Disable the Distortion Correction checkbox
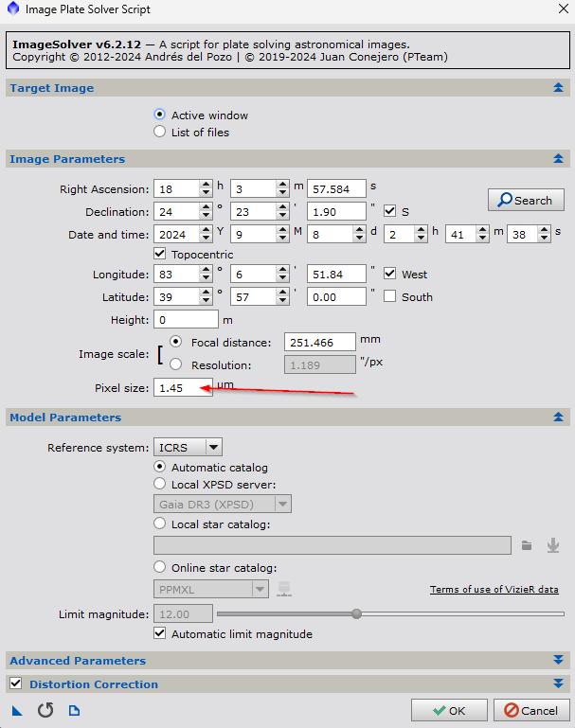 [15, 684]
